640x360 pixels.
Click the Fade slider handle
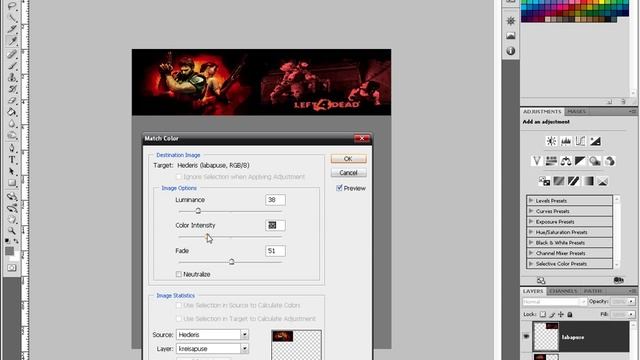(x=231, y=262)
